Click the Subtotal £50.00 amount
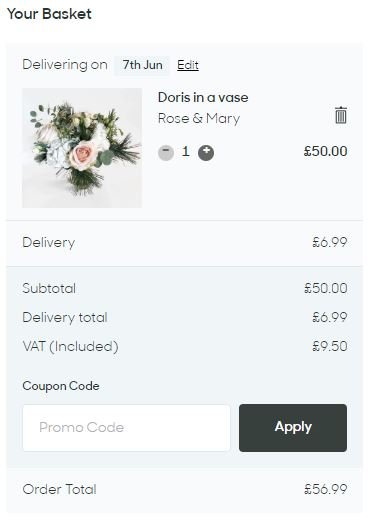Viewport: 368px width, 522px height. point(326,288)
